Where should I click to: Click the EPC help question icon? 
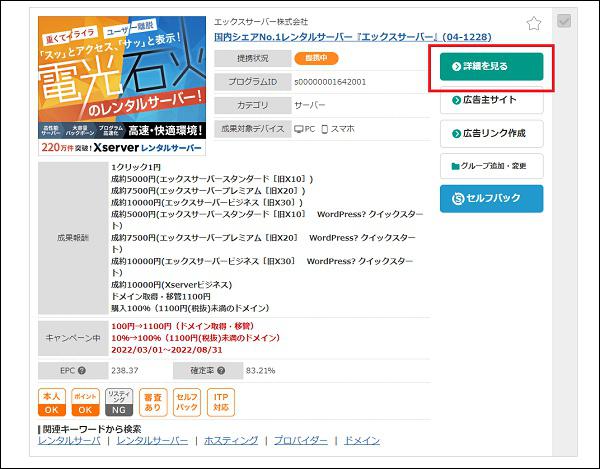coord(82,370)
